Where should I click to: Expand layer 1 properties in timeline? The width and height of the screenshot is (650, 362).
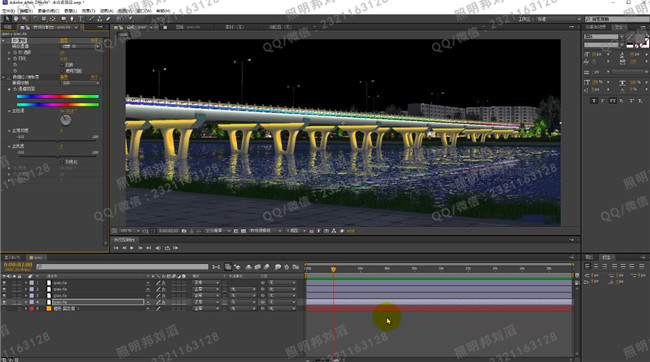pos(26,283)
